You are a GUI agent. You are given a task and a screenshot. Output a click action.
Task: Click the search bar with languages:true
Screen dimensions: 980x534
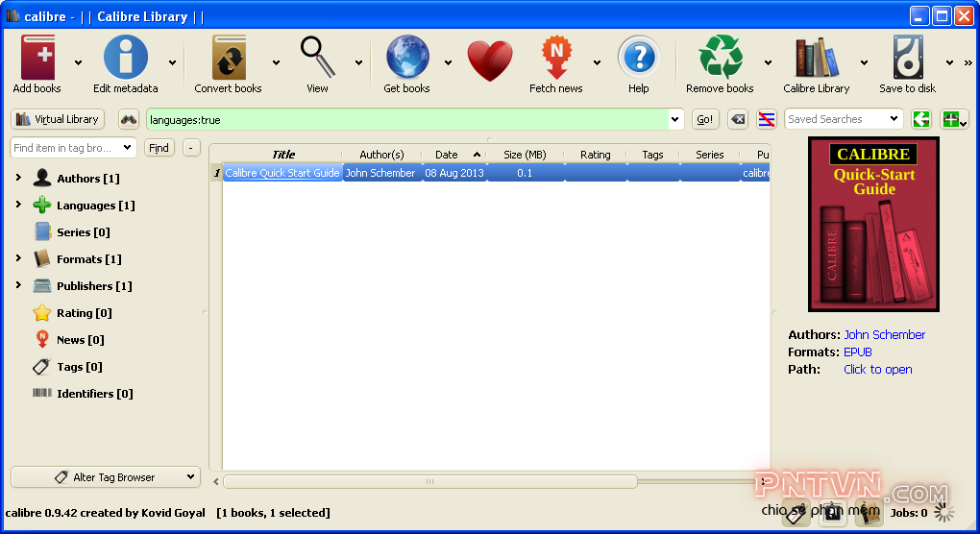407,119
